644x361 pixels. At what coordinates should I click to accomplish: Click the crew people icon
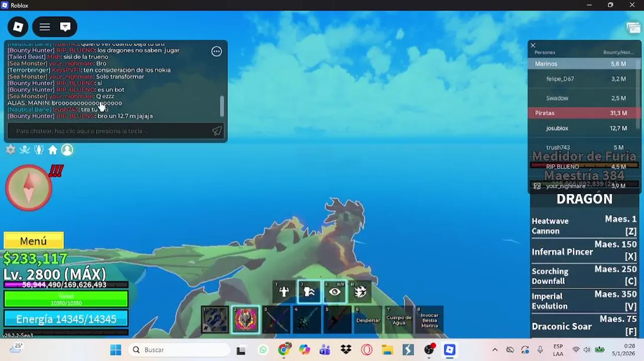click(39, 149)
